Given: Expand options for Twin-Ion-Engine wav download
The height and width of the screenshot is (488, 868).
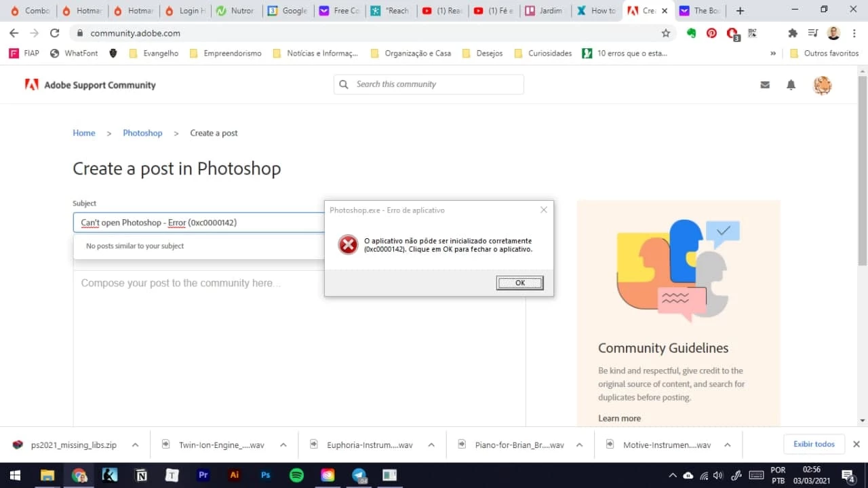Looking at the screenshot, I should (283, 445).
